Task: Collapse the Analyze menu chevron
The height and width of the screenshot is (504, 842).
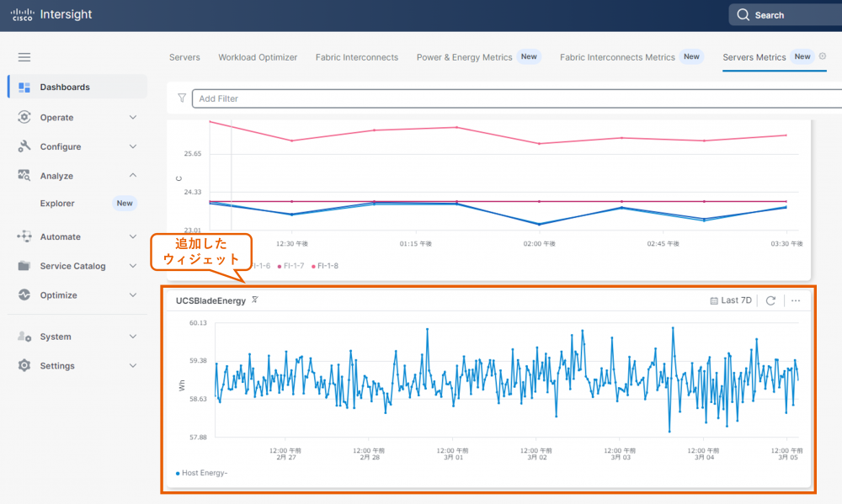Action: 133,176
